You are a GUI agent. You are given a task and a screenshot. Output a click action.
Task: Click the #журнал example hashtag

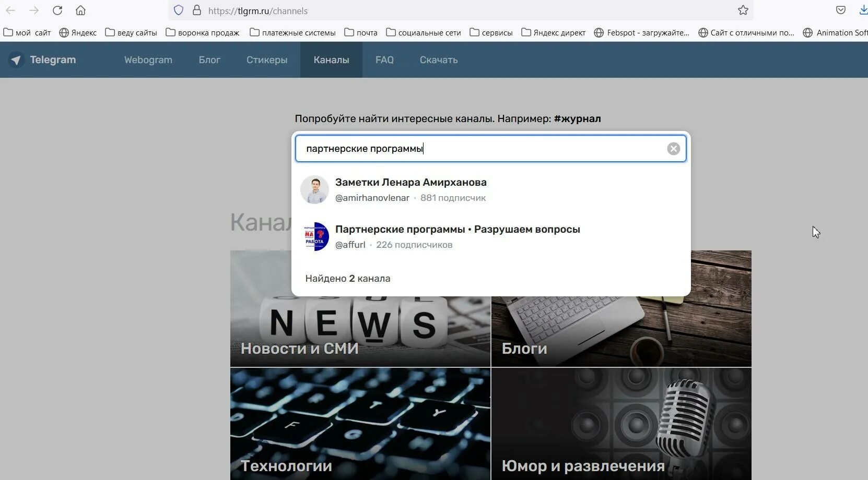[x=577, y=119]
